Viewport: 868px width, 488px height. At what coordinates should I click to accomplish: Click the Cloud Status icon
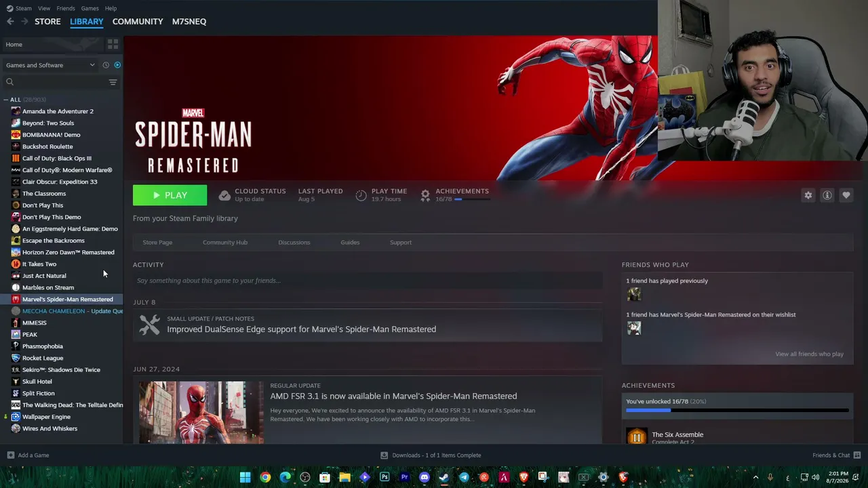click(x=224, y=195)
